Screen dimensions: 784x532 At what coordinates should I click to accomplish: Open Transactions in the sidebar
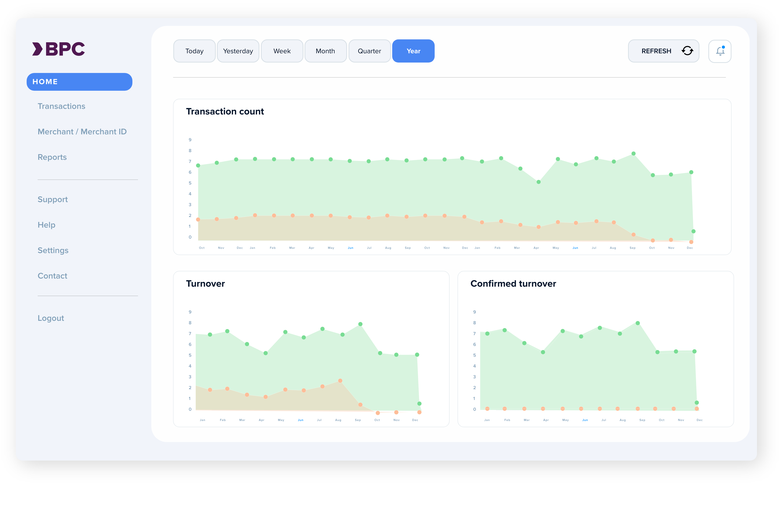pos(61,106)
